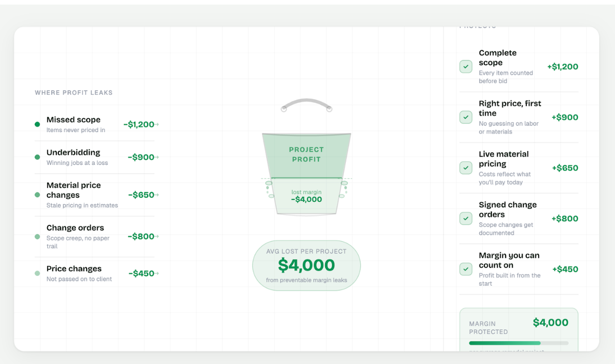Click the bullet dot next to Underbidding
The width and height of the screenshot is (615, 364).
[x=37, y=157]
